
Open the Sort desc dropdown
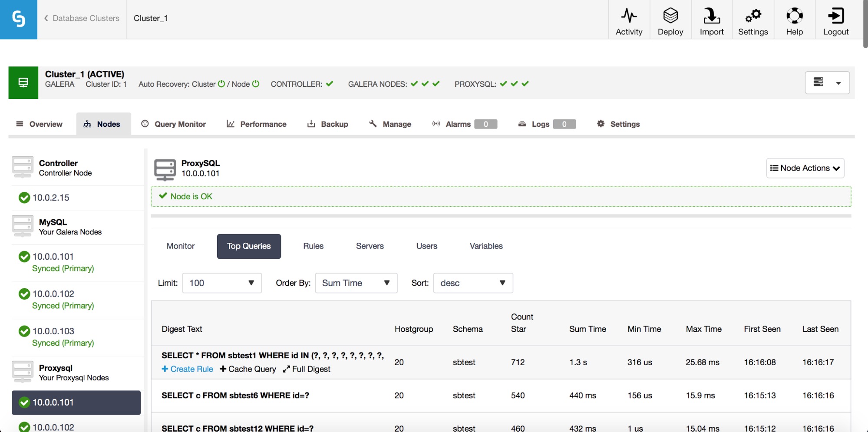click(473, 283)
